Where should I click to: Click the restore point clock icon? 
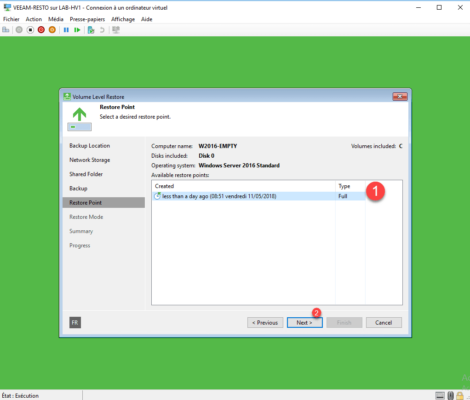[x=157, y=196]
